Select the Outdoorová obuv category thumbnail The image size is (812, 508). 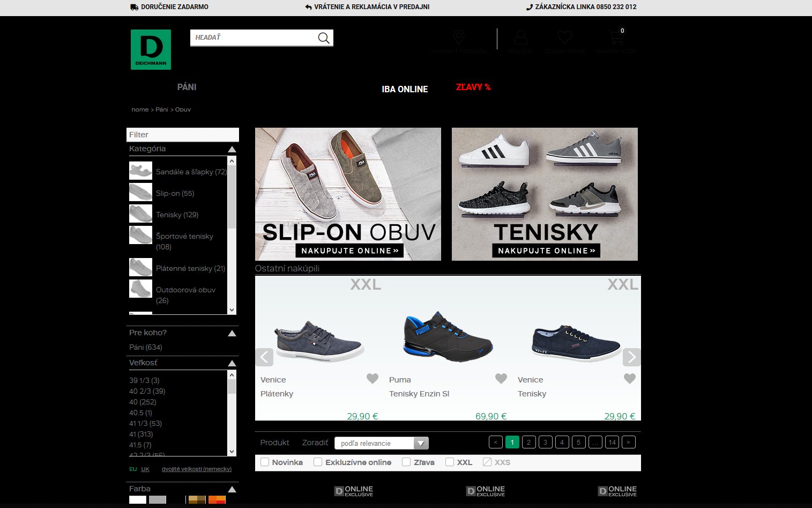pyautogui.click(x=140, y=289)
